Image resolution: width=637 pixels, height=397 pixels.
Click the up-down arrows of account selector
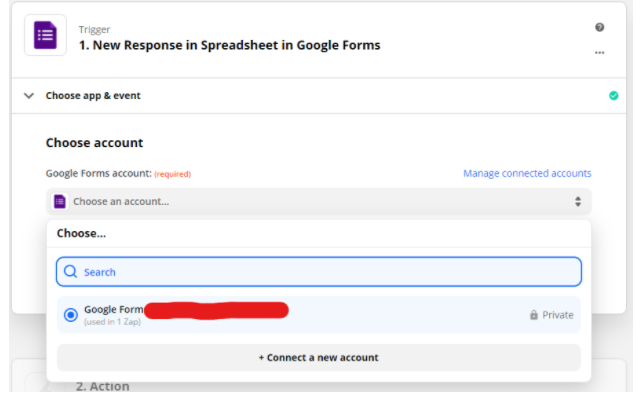point(577,202)
